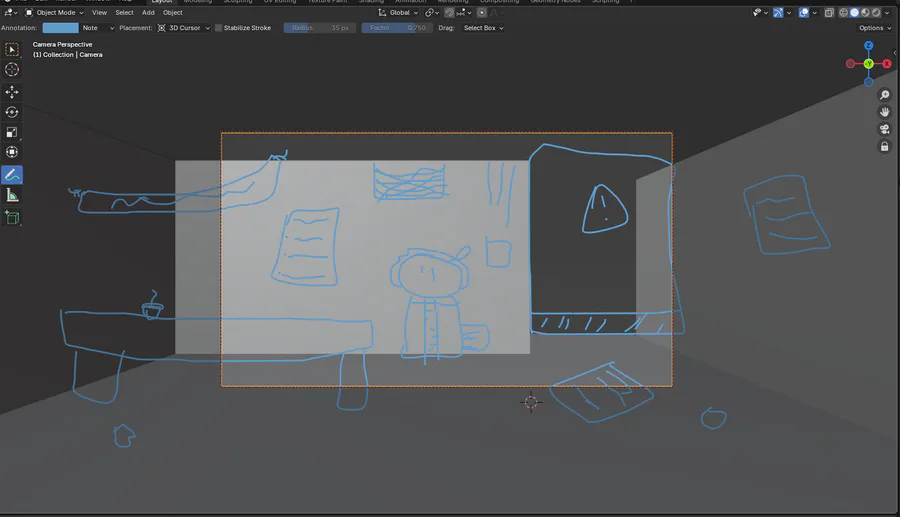900x517 pixels.
Task: Open the overlays options arrow
Action: [x=814, y=13]
